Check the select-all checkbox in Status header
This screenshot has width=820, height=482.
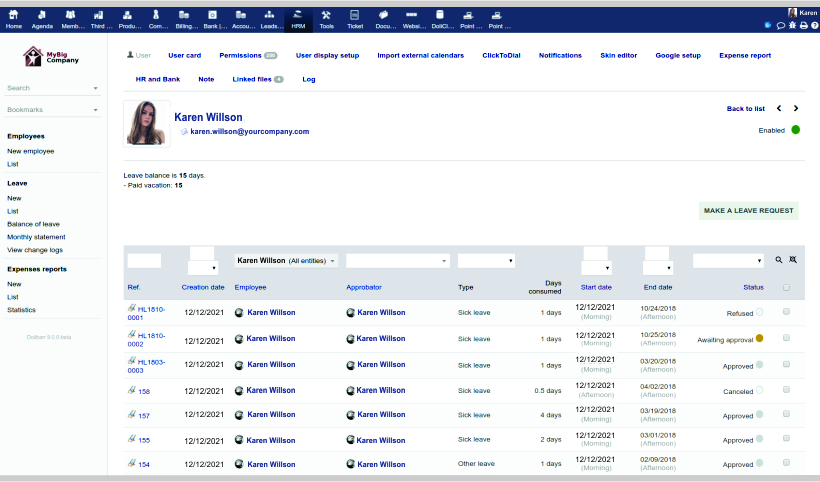(x=786, y=288)
